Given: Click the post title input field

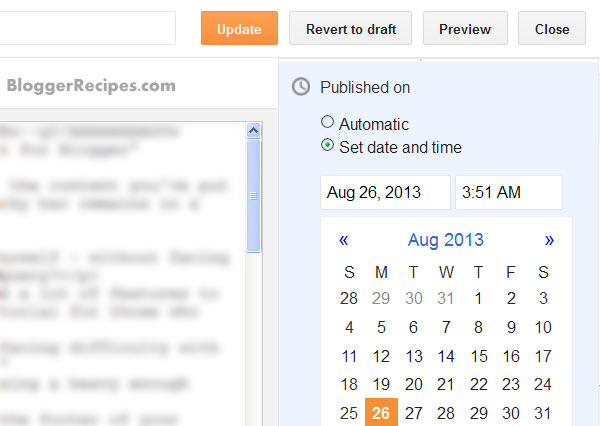Looking at the screenshot, I should [88, 28].
